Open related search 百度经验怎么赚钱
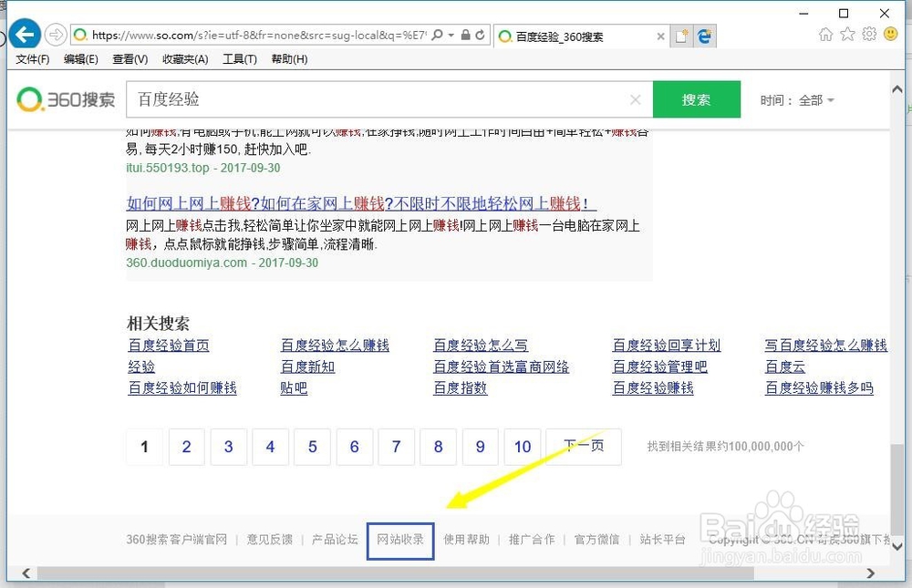Image resolution: width=912 pixels, height=588 pixels. click(x=335, y=346)
